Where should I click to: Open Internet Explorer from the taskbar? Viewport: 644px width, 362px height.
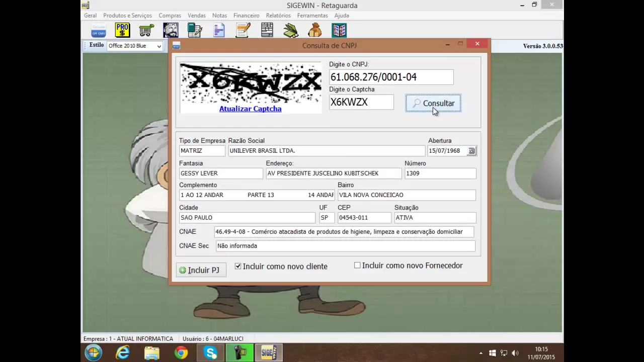[122, 352]
